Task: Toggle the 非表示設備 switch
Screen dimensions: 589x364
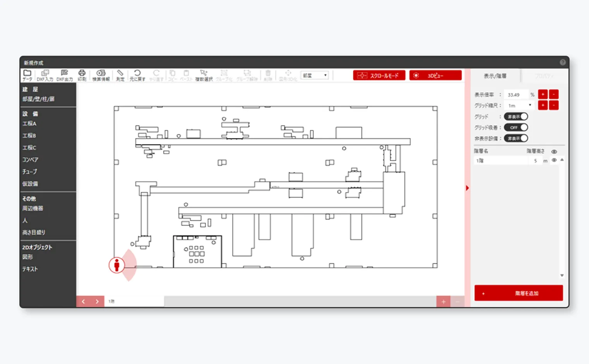Action: click(x=516, y=138)
